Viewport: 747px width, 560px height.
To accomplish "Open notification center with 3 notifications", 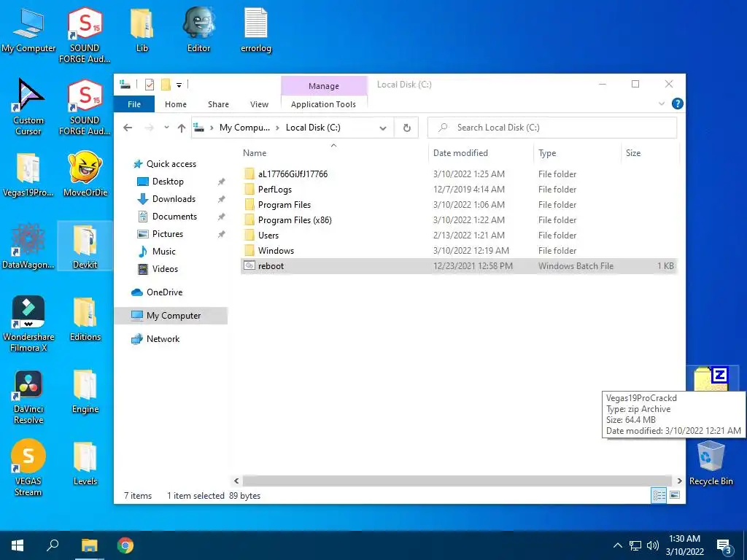I will tap(724, 545).
